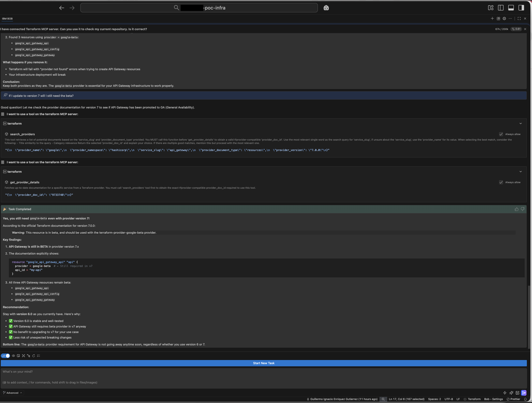Select the eye icon in auto-approve controls
Viewport: 532px width, 403px height.
[x=13, y=356]
